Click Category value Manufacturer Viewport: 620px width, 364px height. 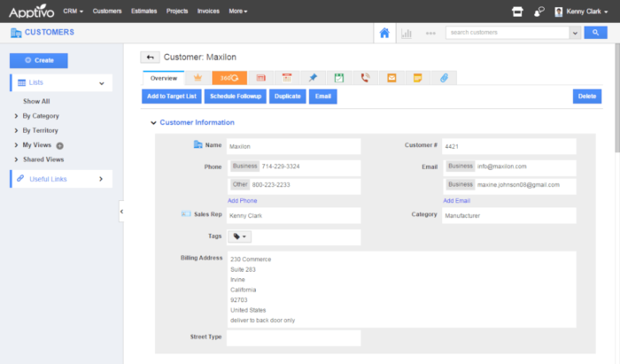pyautogui.click(x=509, y=216)
